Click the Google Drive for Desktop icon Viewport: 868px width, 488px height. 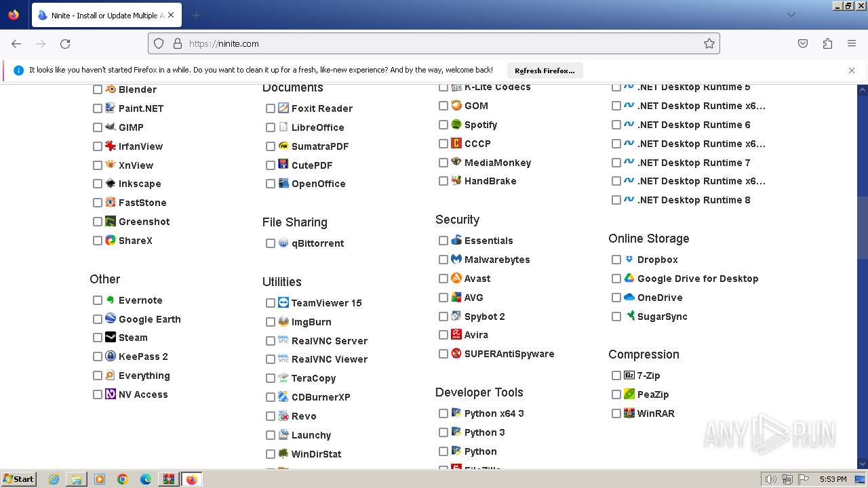click(x=629, y=278)
